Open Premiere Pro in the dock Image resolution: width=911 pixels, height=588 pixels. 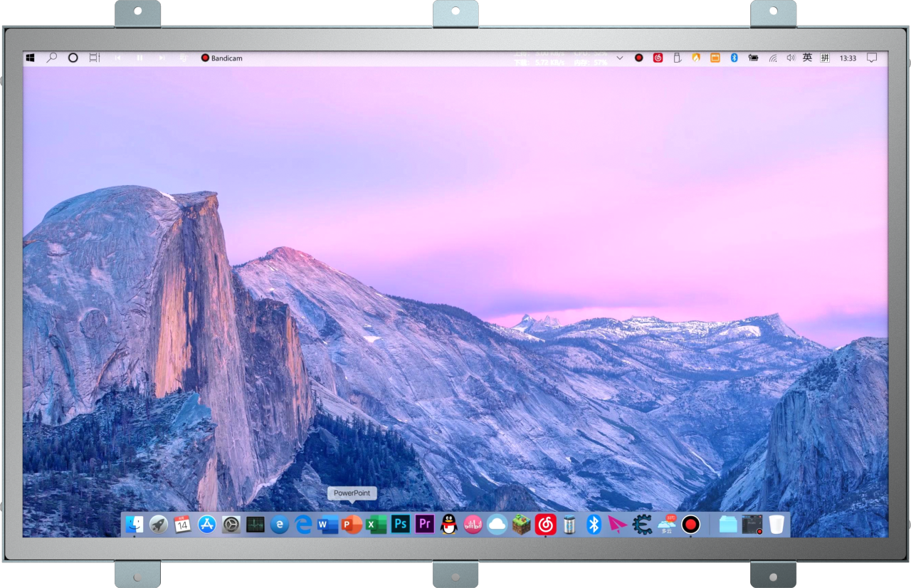point(425,525)
